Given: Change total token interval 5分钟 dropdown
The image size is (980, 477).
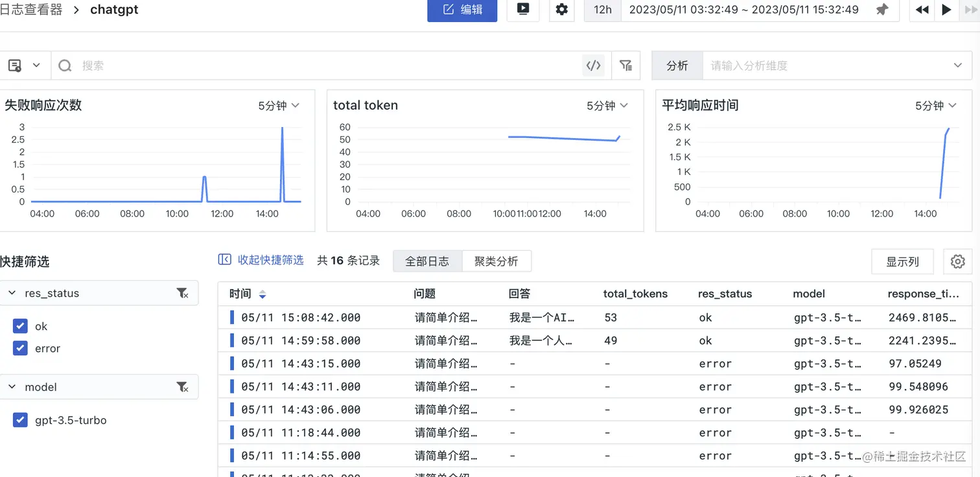Looking at the screenshot, I should point(607,106).
